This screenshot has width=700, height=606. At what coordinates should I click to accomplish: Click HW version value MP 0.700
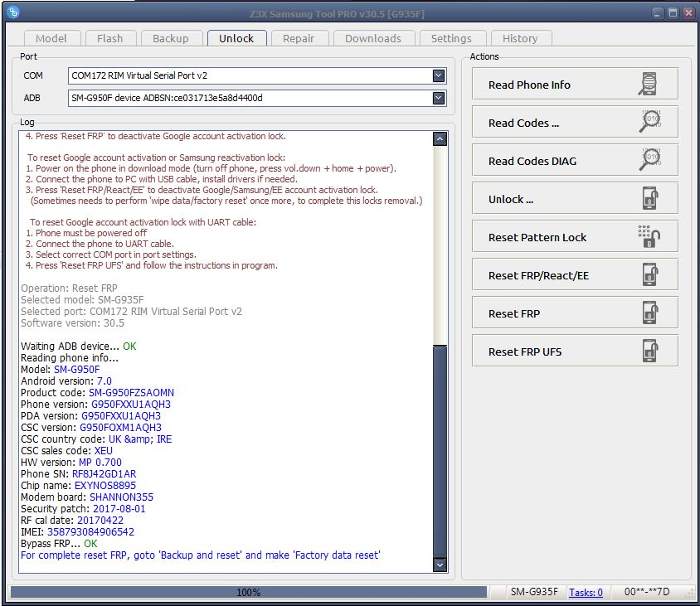coord(100,463)
